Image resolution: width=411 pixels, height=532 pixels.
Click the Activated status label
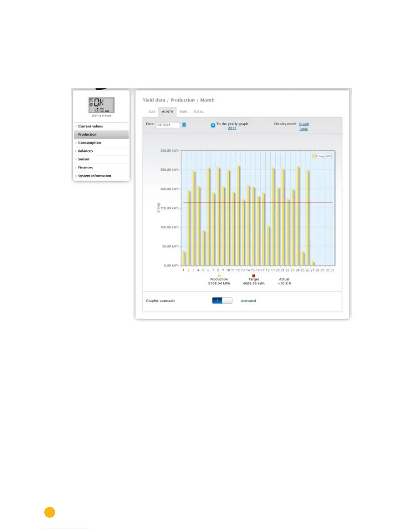248,301
